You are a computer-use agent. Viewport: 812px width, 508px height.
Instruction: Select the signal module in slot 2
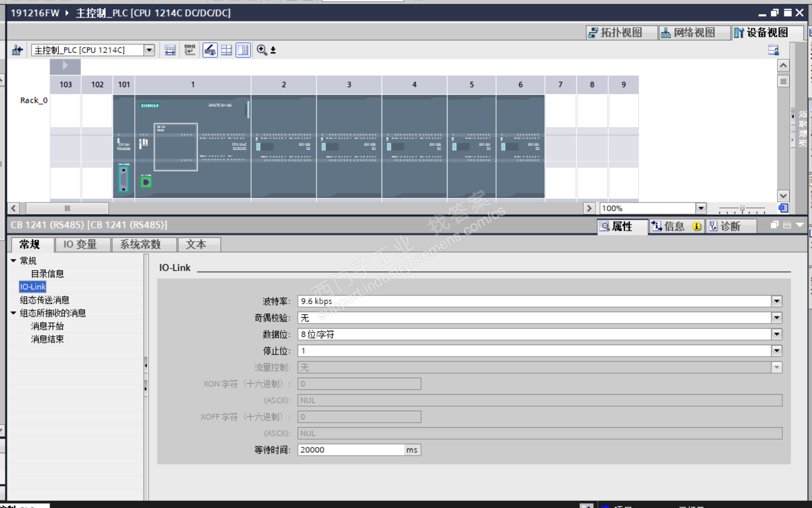pyautogui.click(x=284, y=146)
